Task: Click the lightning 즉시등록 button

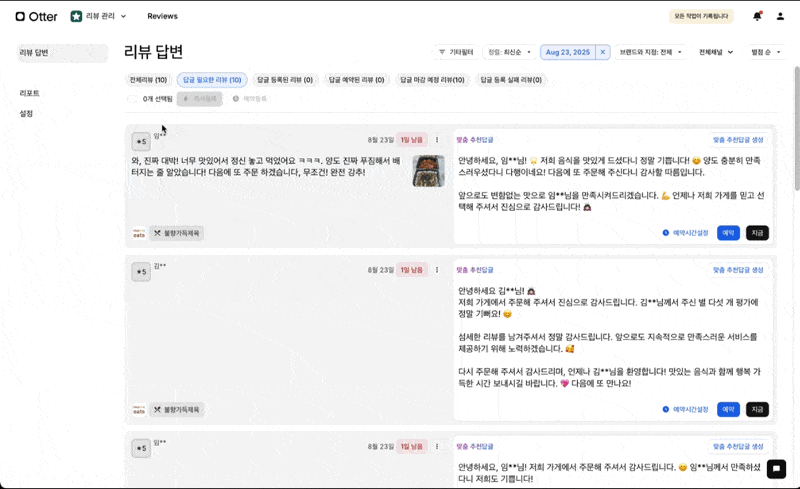Action: [199, 99]
